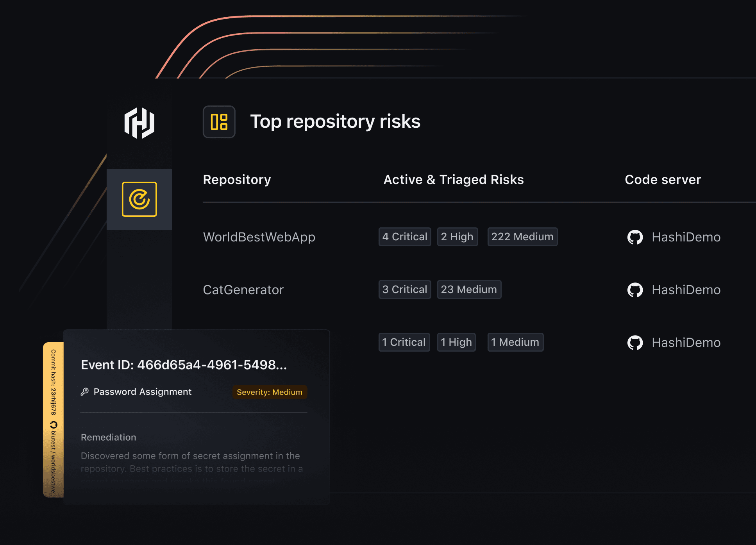Click GitHub icon on the commit hash strip
756x545 pixels.
[x=54, y=425]
